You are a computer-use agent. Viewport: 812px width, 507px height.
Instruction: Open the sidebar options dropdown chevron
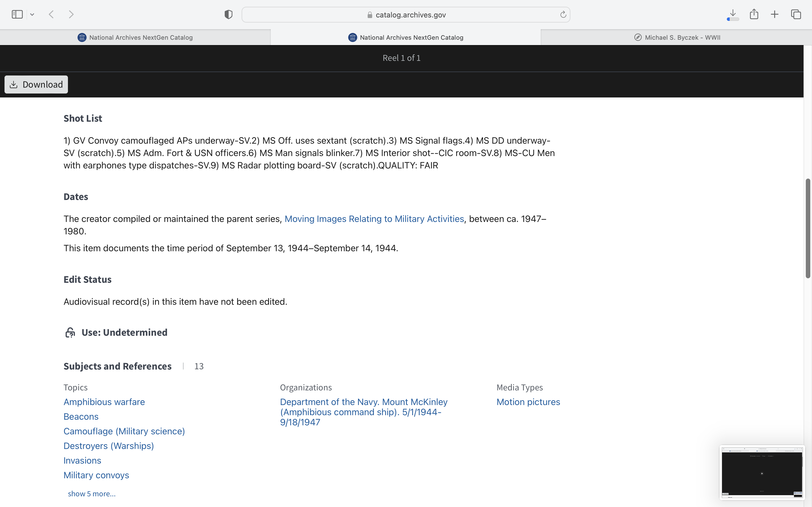[x=32, y=14]
